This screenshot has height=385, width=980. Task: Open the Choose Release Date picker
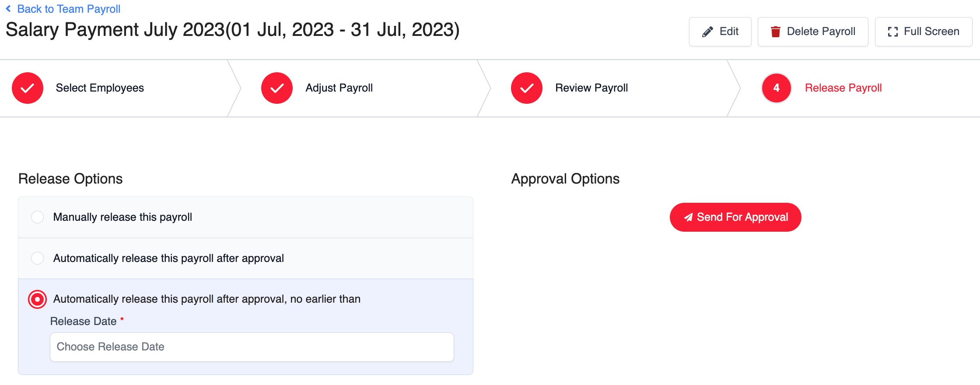252,347
